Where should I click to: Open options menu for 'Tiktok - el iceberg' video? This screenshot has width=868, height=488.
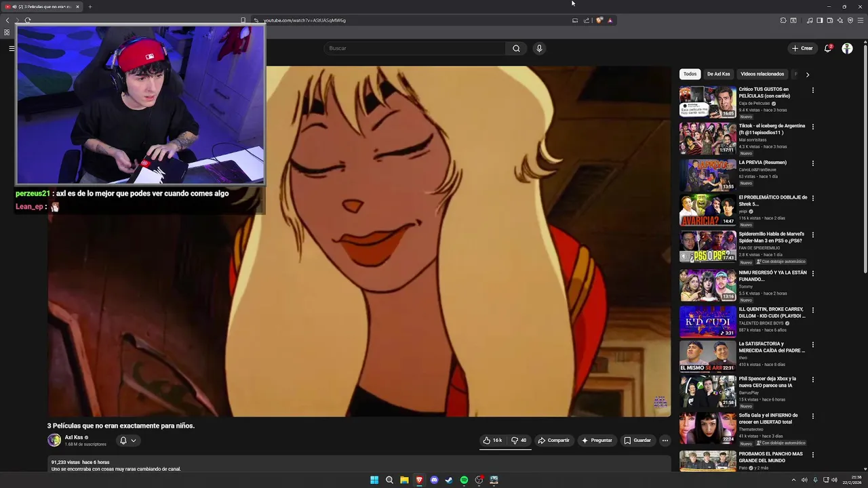point(812,127)
